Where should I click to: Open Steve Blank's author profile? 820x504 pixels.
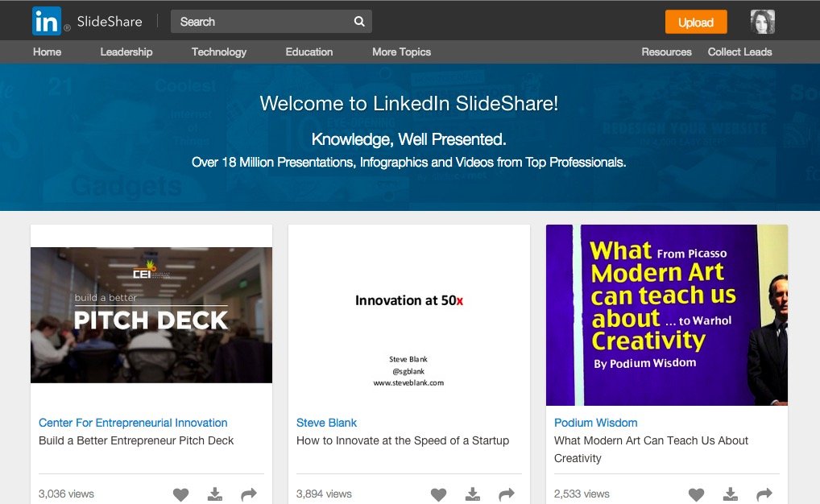[326, 423]
